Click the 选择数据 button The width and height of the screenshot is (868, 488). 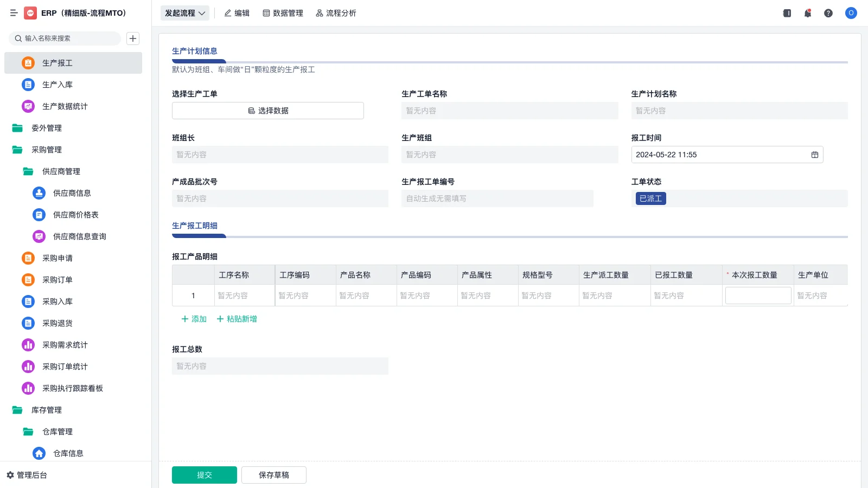(x=267, y=110)
